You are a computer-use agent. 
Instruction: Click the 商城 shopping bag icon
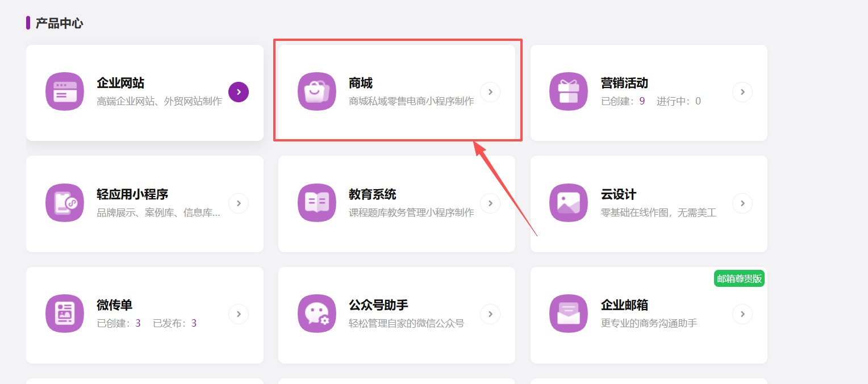tap(317, 92)
